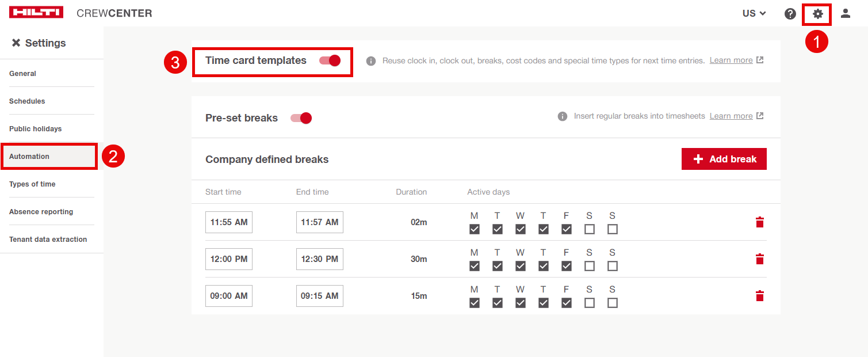Delete the 09:00 AM break with trash icon
Screen dimensions: 868x357
(x=759, y=296)
